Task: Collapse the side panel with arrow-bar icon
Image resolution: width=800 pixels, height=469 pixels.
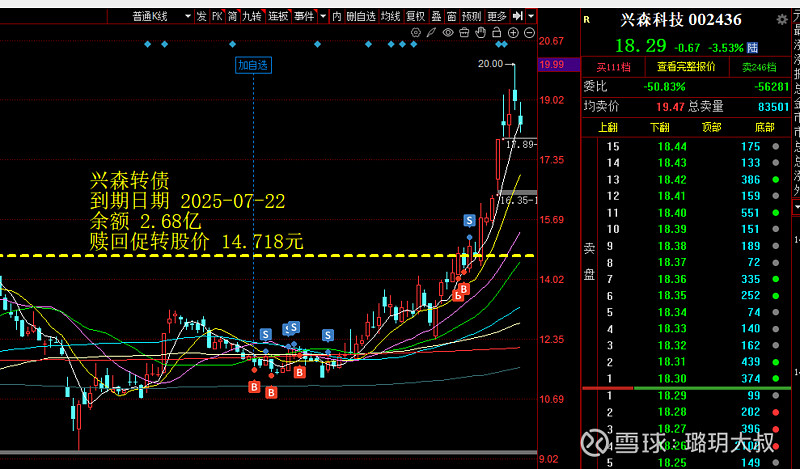Action: tap(518, 16)
